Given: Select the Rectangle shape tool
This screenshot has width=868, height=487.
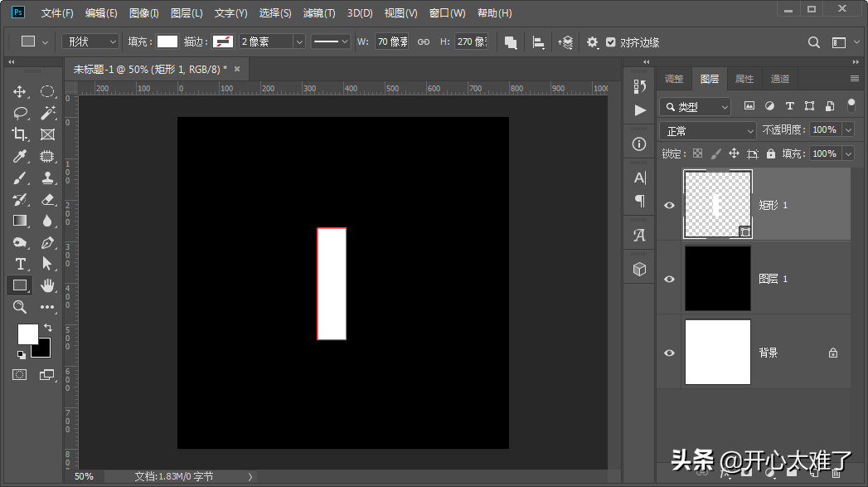Looking at the screenshot, I should click(20, 285).
